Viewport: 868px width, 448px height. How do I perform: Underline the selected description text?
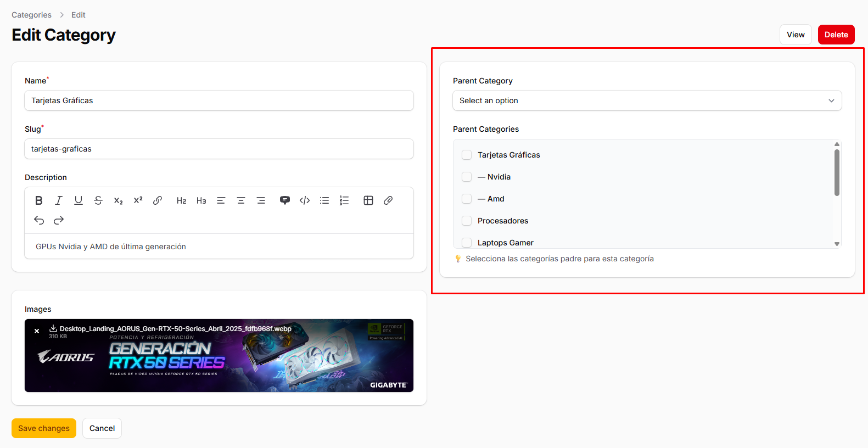tap(79, 200)
